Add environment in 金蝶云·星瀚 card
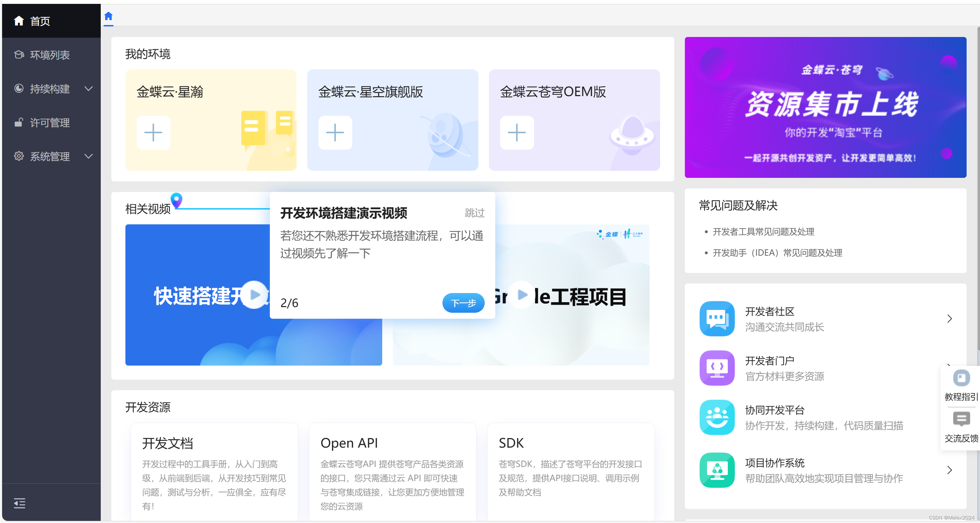This screenshot has width=980, height=523. pos(153,132)
